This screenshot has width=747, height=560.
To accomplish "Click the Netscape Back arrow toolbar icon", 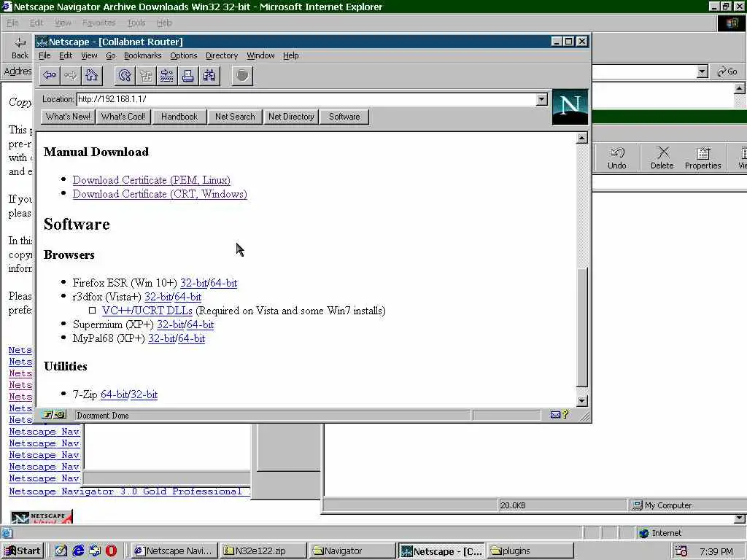I will point(49,75).
